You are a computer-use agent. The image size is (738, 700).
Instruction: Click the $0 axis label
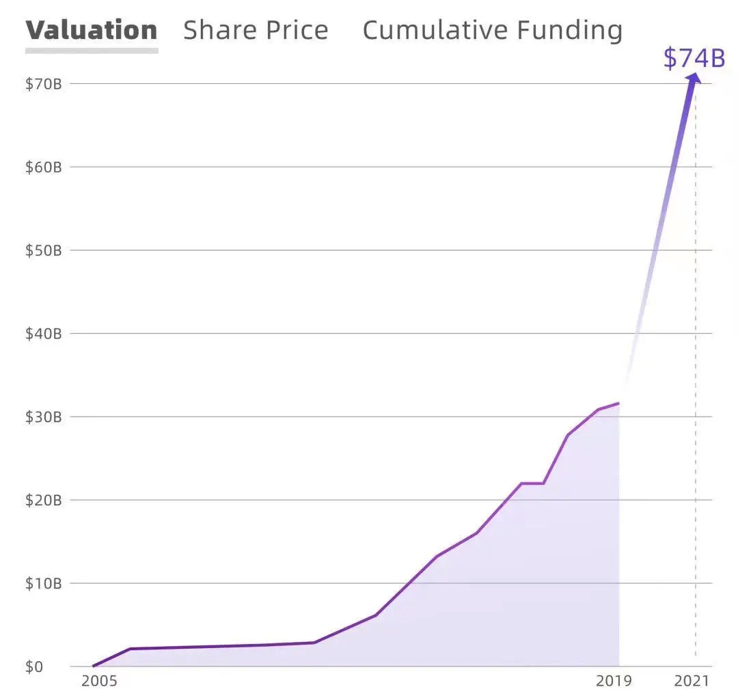point(34,667)
